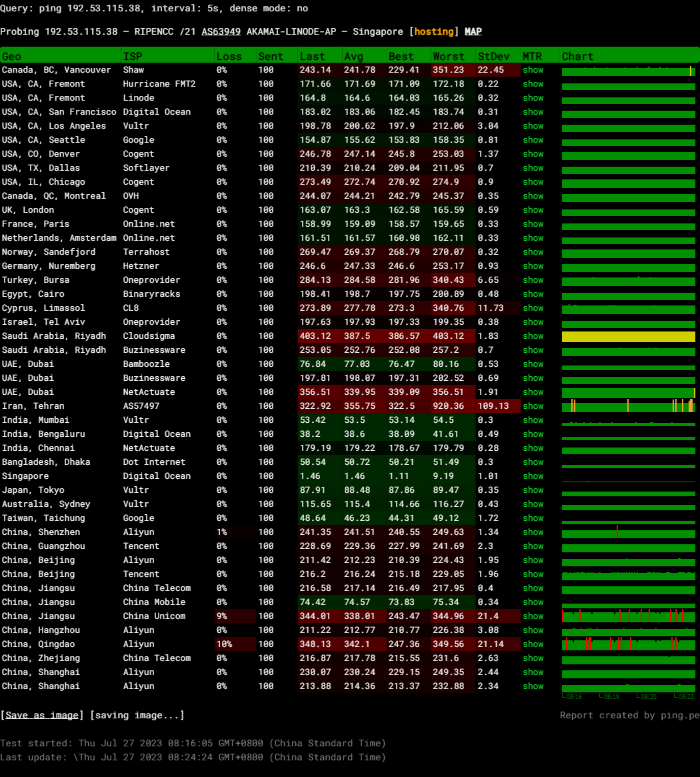Click the Save as image link

coord(42,715)
